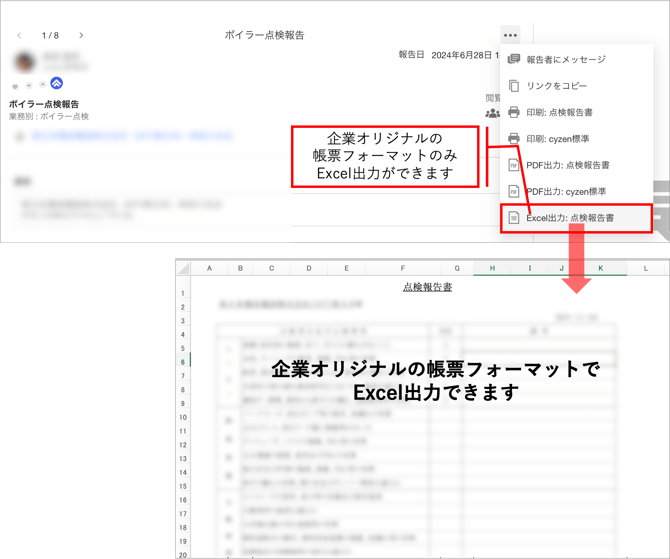Viewport: 670px width, 559px height.
Task: Click the message icon beside 報告者にメッセージ
Action: point(514,60)
